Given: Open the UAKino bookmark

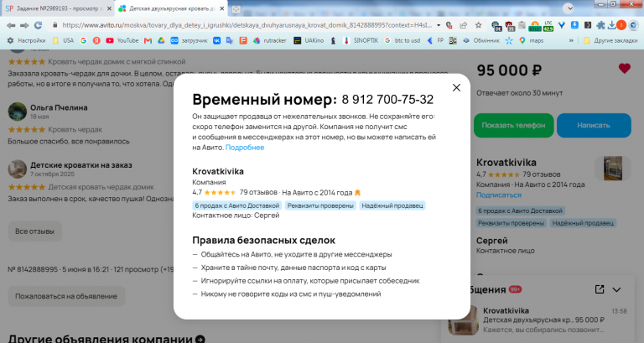Looking at the screenshot, I should [309, 40].
